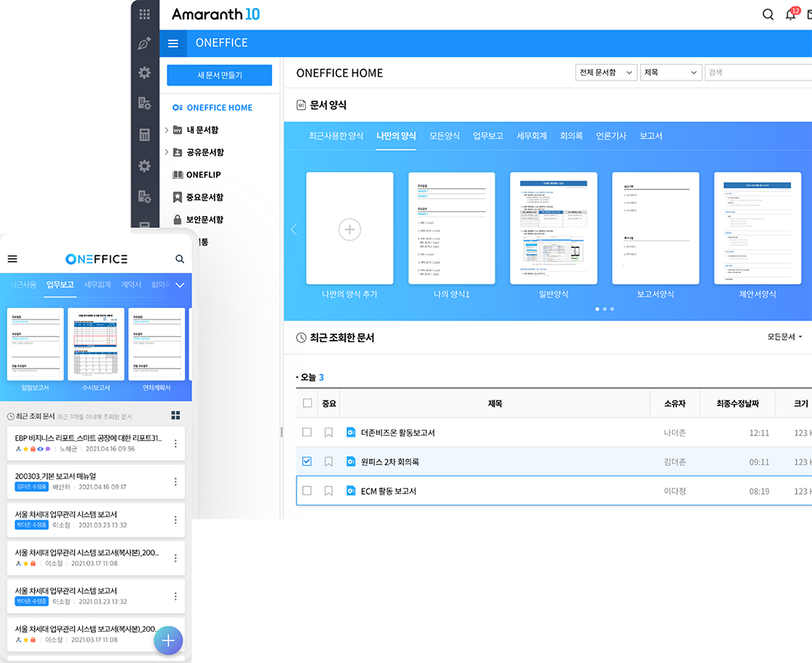Open more options for EBP 비지니스 리포트 item
The height and width of the screenshot is (663, 812).
(175, 443)
